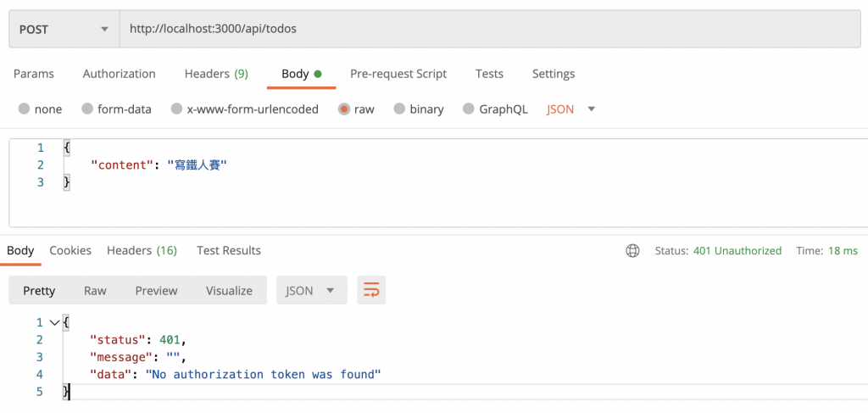Expand the response JSON format dropdown
The image size is (868, 413).
310,291
